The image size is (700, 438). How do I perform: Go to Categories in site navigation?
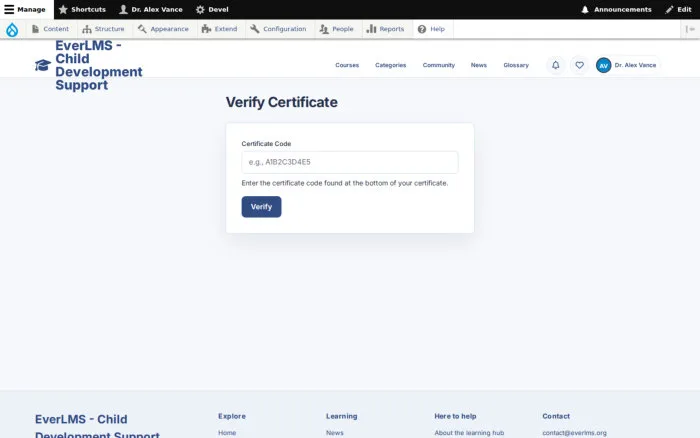tap(391, 65)
